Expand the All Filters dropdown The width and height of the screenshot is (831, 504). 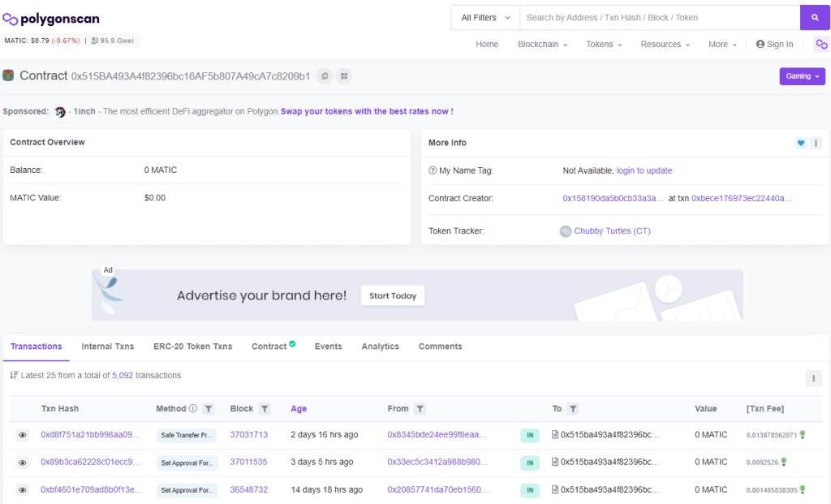tap(484, 17)
